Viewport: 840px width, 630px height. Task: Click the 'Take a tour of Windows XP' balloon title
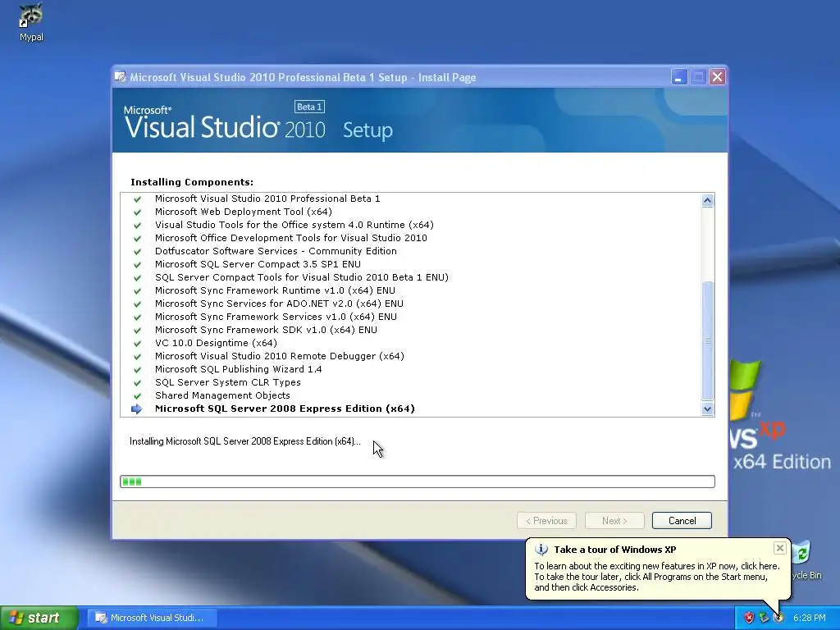(x=615, y=550)
